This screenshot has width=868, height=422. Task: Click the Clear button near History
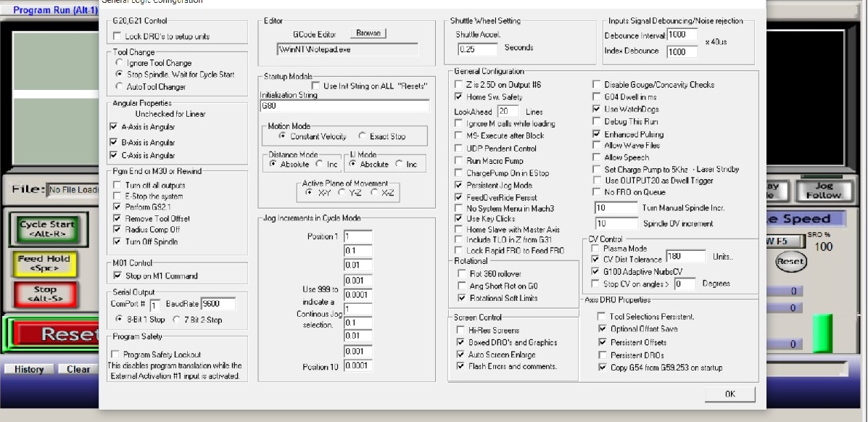tap(78, 369)
